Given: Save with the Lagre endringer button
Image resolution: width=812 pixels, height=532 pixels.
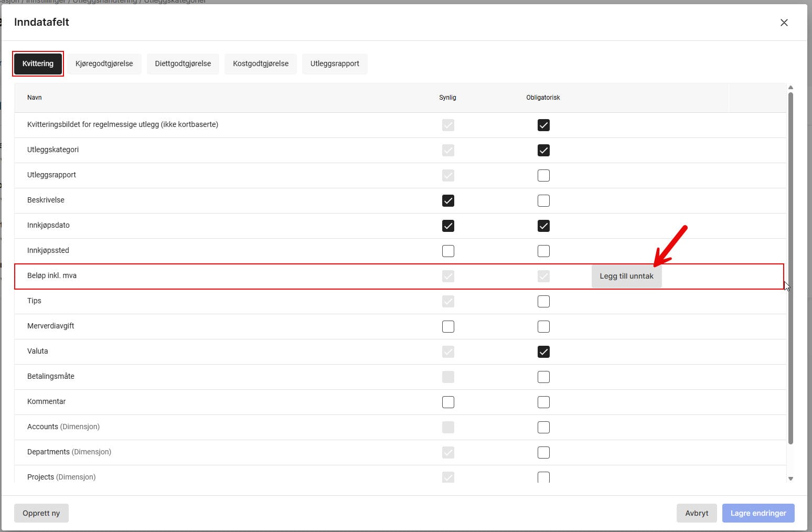Looking at the screenshot, I should [758, 513].
